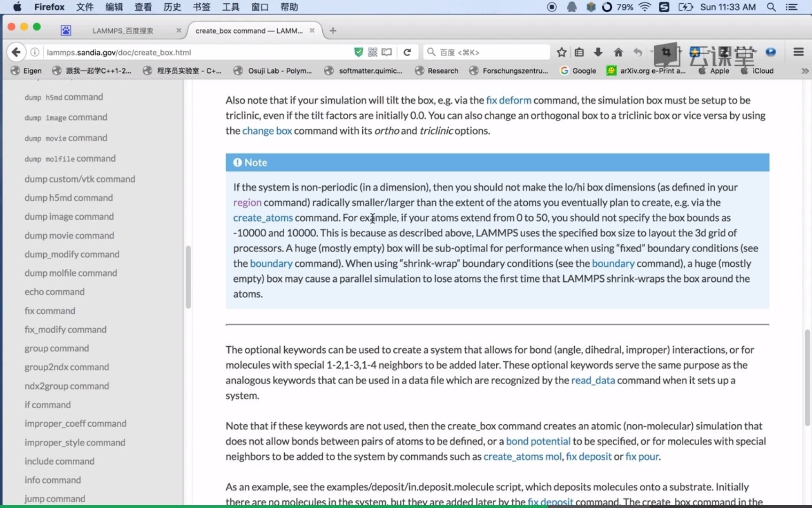The height and width of the screenshot is (508, 812).
Task: Follow the fix deform link
Action: click(508, 100)
